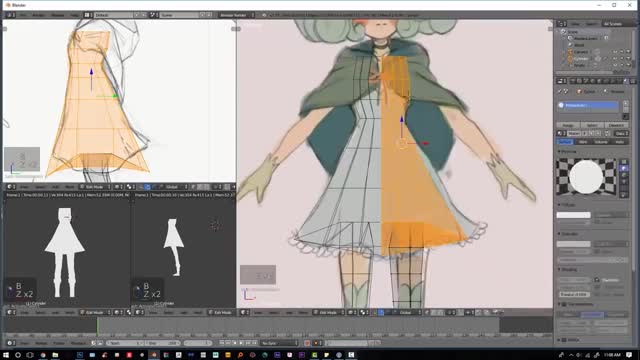Click the Diffuse color swatch
This screenshot has width=640, height=360.
573,215
